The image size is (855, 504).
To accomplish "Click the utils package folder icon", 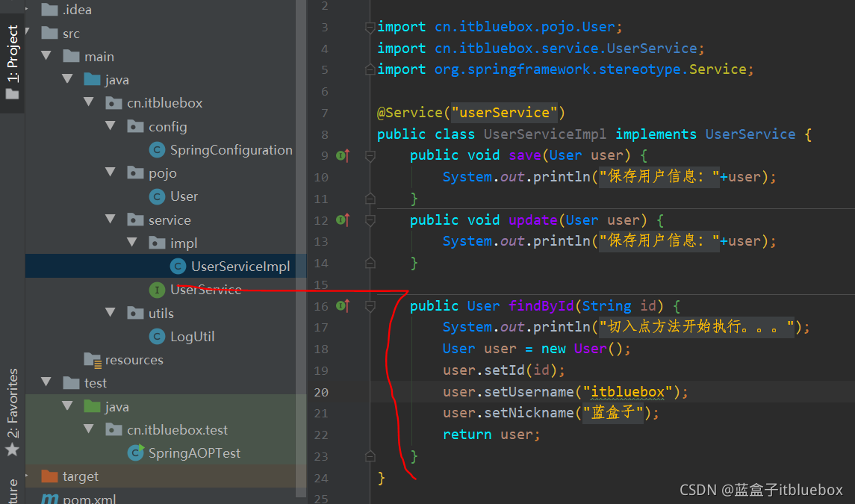I will click(135, 313).
